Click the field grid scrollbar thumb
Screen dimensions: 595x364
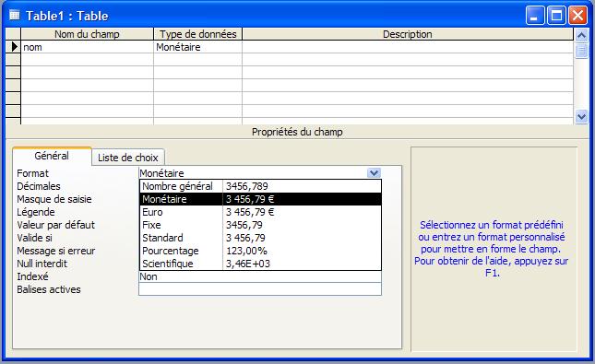pyautogui.click(x=581, y=51)
